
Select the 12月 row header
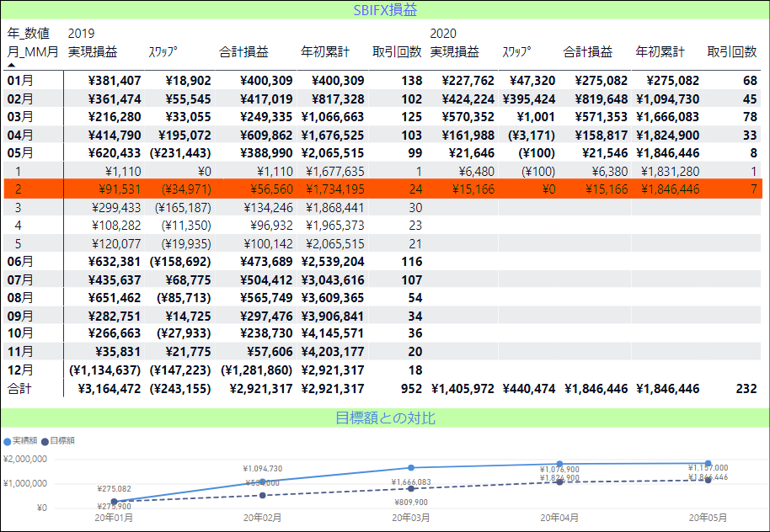point(20,370)
